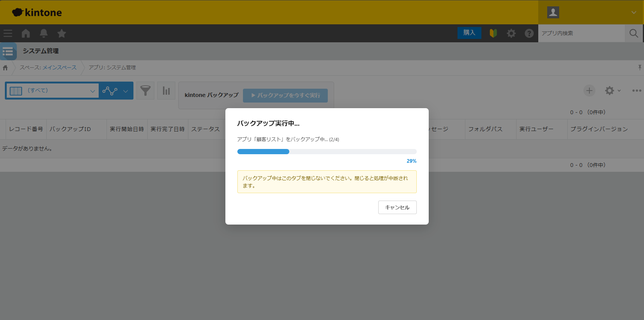
Task: Open the メインスペース space link
Action: 59,67
